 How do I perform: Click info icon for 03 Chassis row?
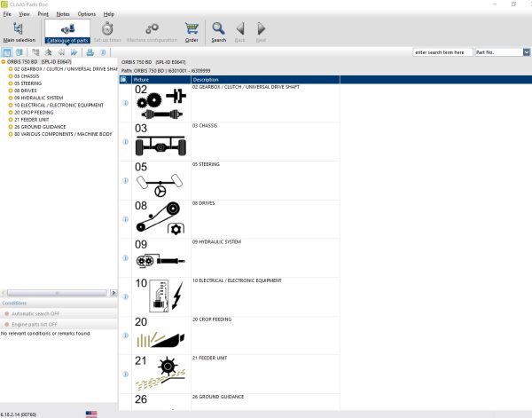126,142
